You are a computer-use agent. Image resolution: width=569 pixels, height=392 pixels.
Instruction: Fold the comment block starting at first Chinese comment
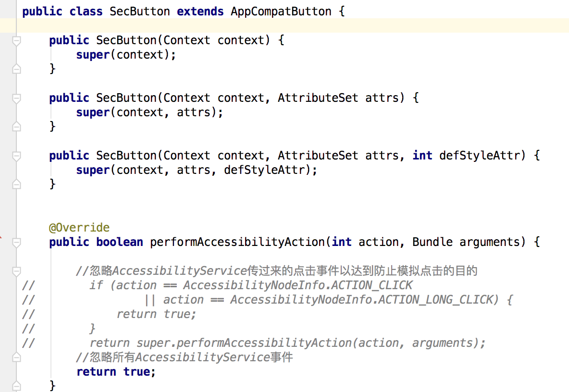(x=16, y=271)
